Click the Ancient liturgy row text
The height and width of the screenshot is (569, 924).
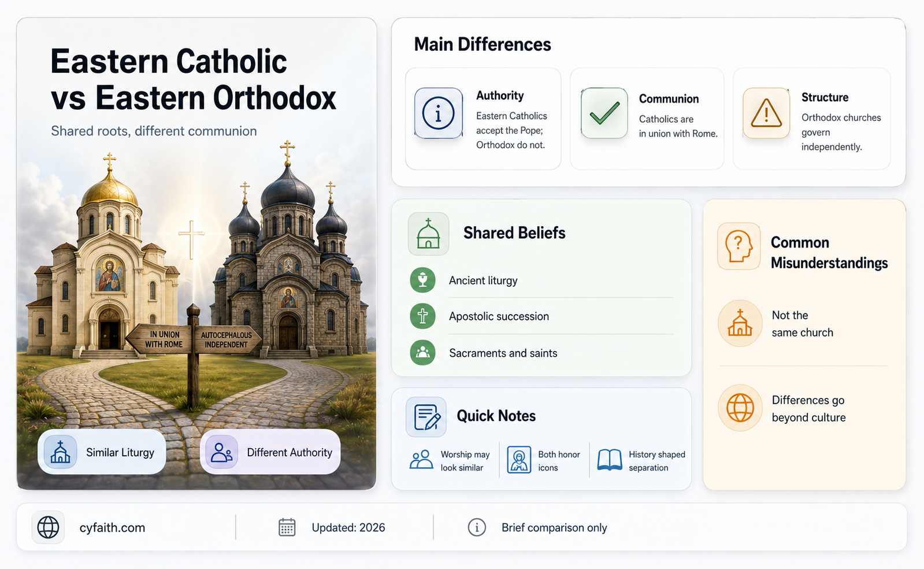(x=483, y=280)
